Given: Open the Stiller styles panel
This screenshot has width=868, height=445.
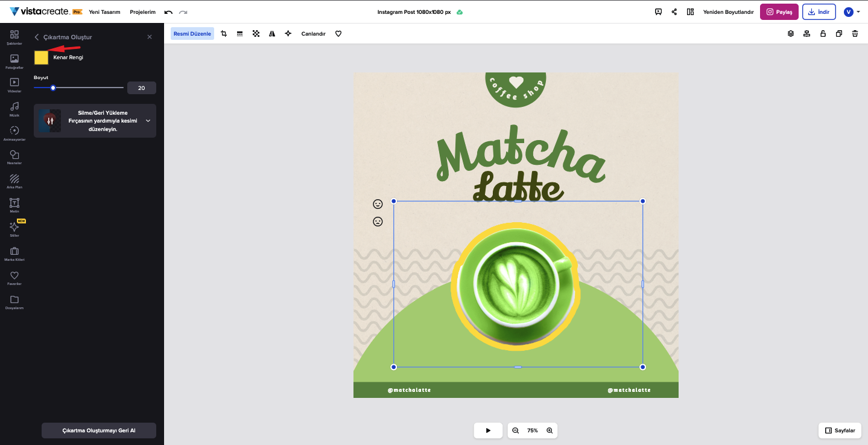Looking at the screenshot, I should click(x=14, y=229).
